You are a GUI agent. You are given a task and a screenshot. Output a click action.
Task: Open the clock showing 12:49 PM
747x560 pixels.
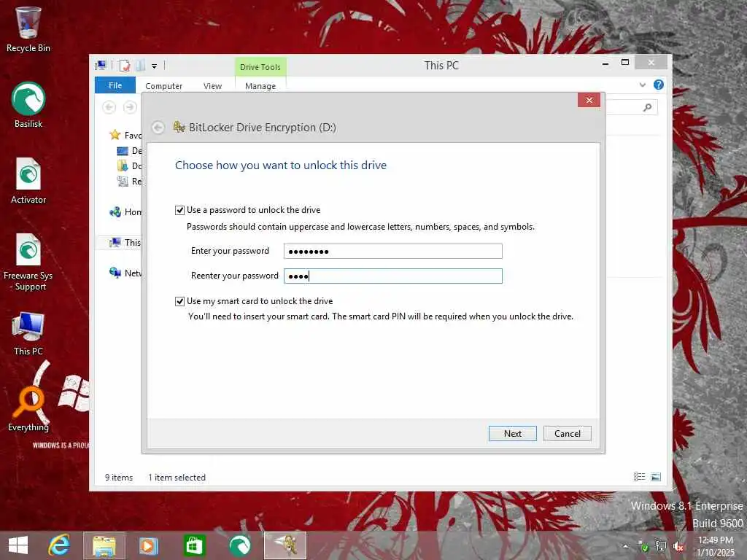click(x=716, y=540)
